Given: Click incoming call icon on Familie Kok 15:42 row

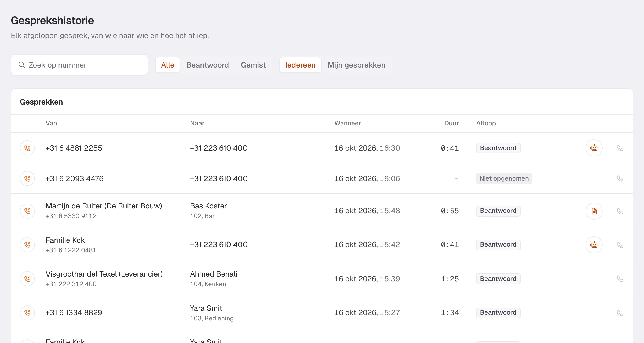Looking at the screenshot, I should [x=27, y=245].
